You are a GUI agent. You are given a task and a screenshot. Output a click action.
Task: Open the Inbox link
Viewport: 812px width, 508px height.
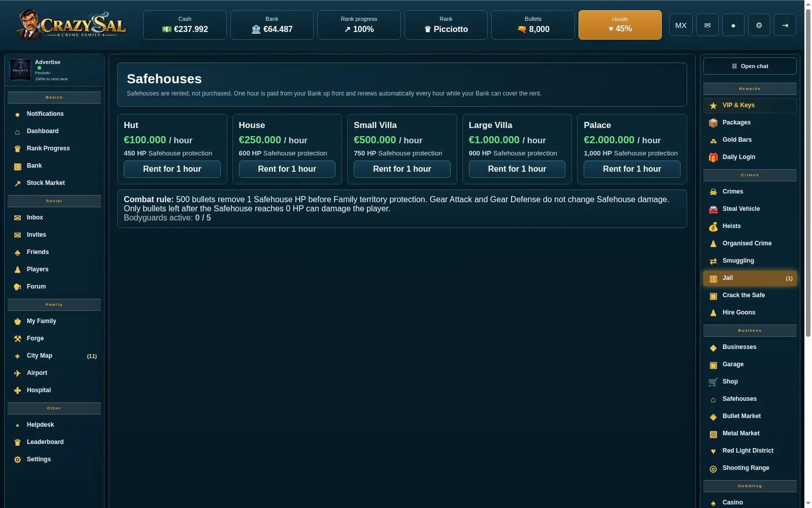coord(54,217)
